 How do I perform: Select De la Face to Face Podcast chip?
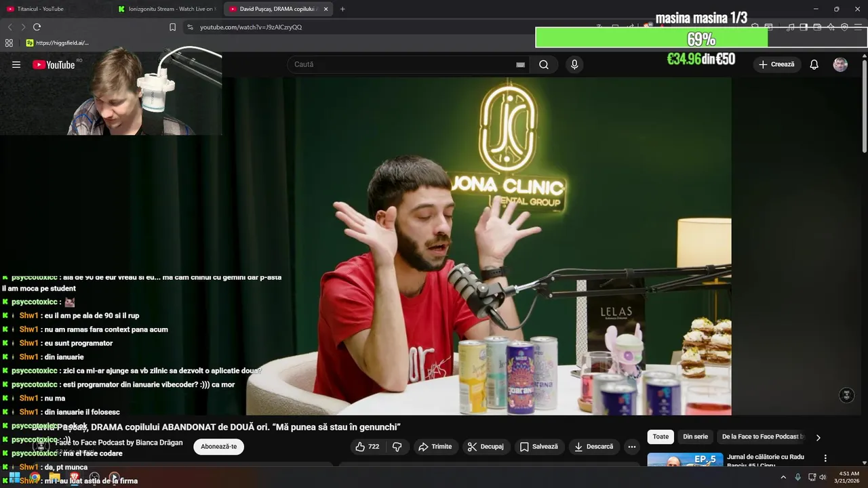point(763,436)
